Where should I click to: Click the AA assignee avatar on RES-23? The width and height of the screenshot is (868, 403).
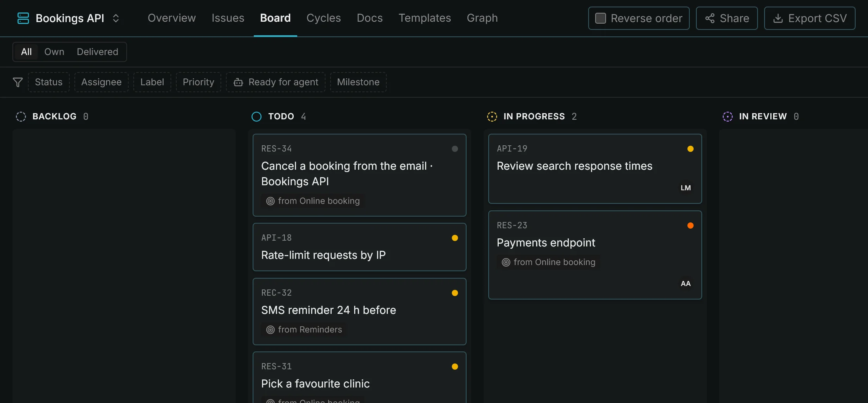click(x=686, y=284)
